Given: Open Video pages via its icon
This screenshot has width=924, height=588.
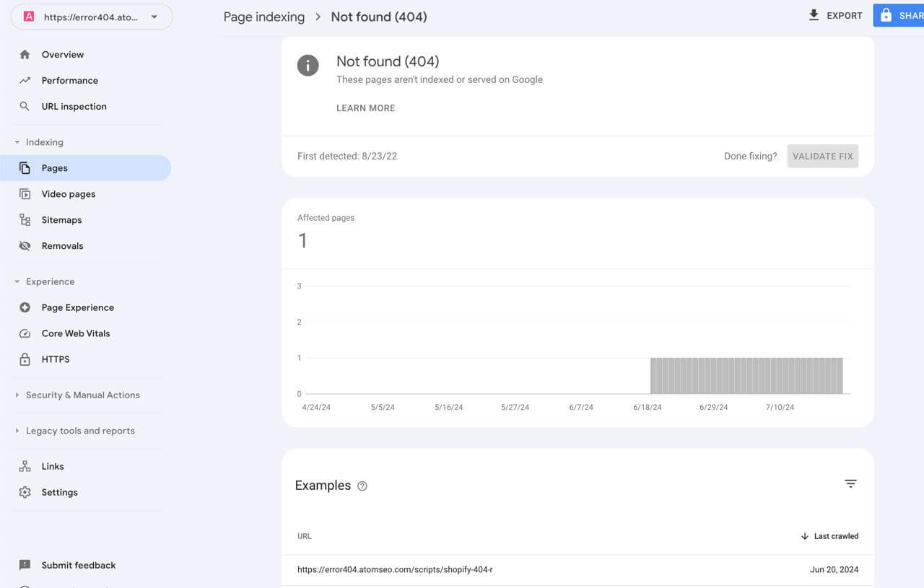Looking at the screenshot, I should coord(25,194).
